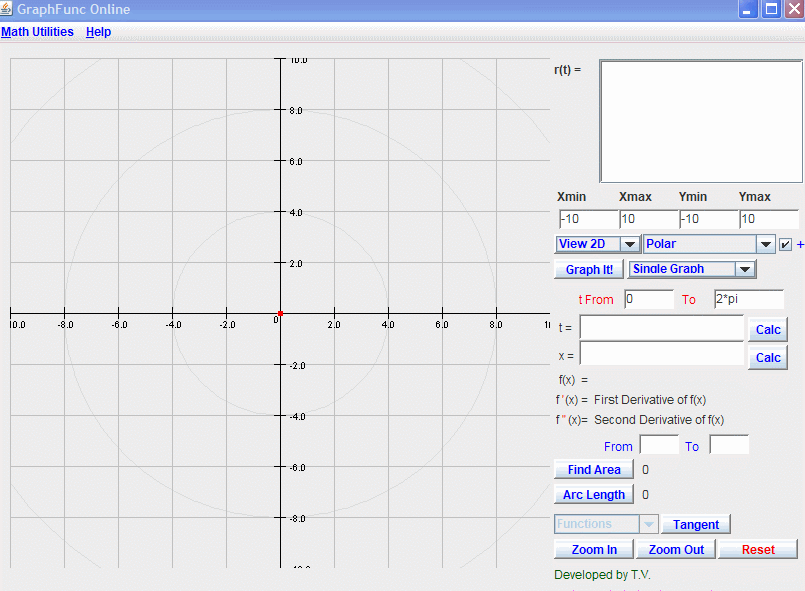Minimize the GraphFunc Online window
Image resolution: width=805 pixels, height=591 pixels.
(x=748, y=9)
